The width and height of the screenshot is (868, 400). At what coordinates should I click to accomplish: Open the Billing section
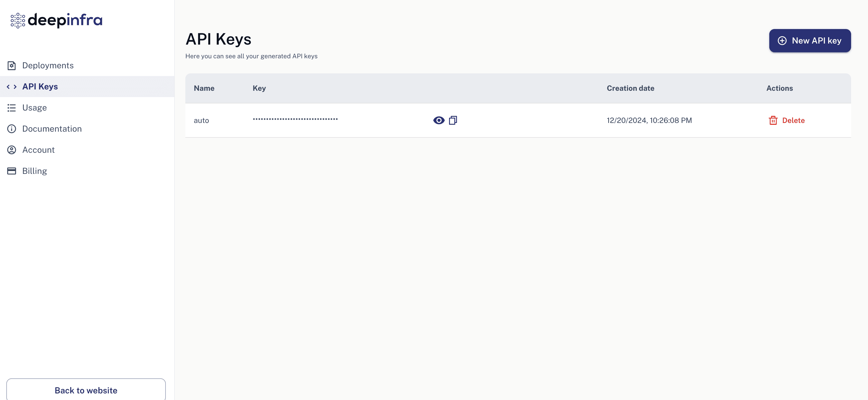[34, 171]
